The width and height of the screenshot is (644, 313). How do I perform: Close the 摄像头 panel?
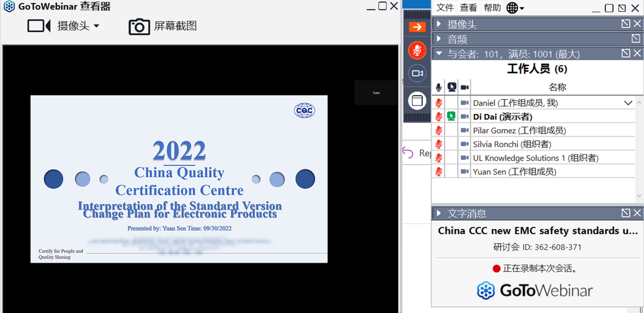[637, 24]
